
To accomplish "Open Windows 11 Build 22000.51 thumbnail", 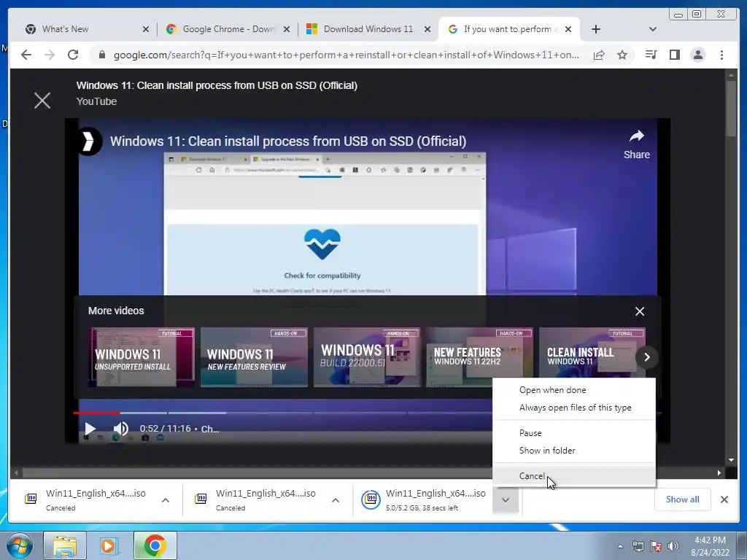I will click(367, 357).
